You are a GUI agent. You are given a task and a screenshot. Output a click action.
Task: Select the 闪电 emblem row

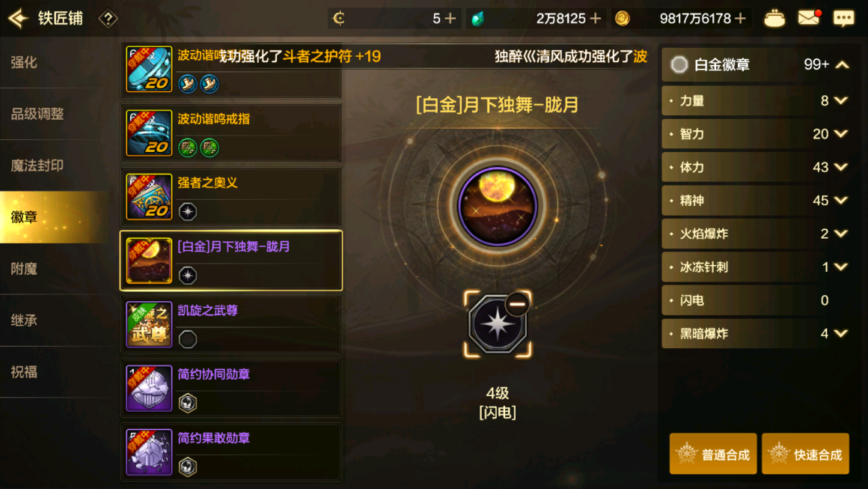click(x=757, y=300)
